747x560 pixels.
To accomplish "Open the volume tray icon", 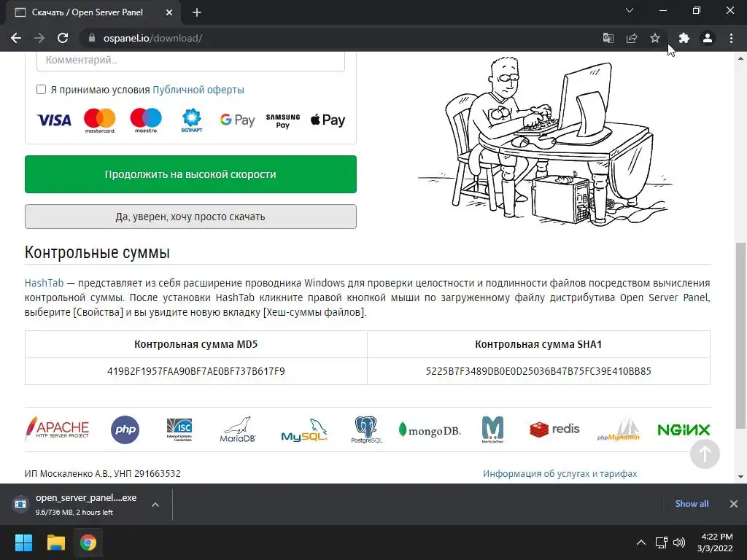I will point(679,542).
